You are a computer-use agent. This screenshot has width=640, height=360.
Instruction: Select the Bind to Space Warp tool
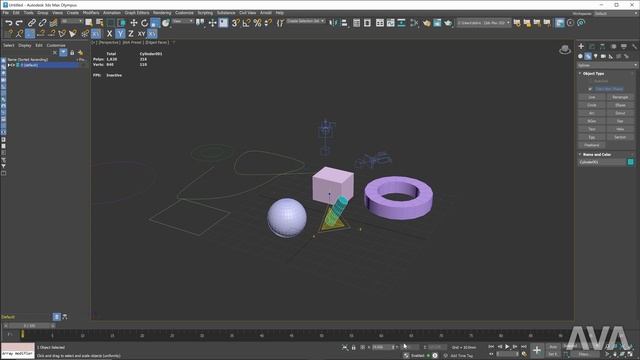pyautogui.click(x=53, y=23)
